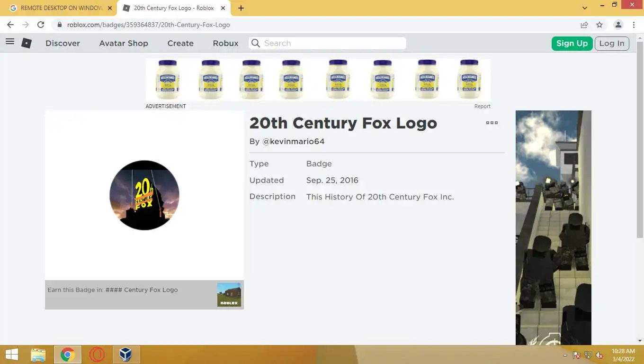Close the 20th Century Fox Logo tab
Screen dimensions: 644x364
[223, 8]
